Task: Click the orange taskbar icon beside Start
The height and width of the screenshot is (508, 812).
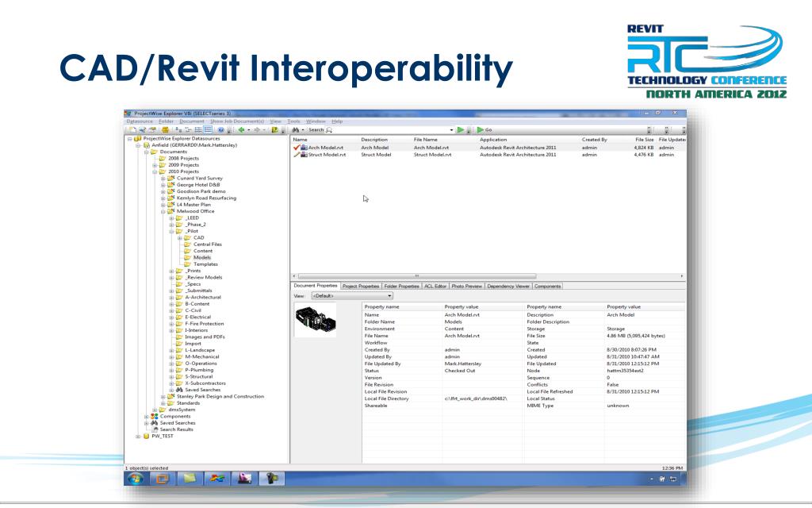Action: pyautogui.click(x=163, y=479)
